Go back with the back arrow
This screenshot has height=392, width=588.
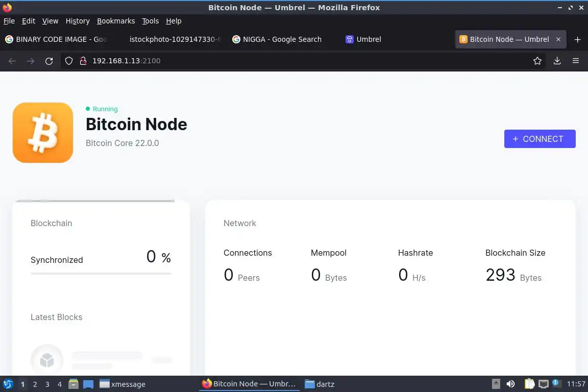click(x=12, y=61)
